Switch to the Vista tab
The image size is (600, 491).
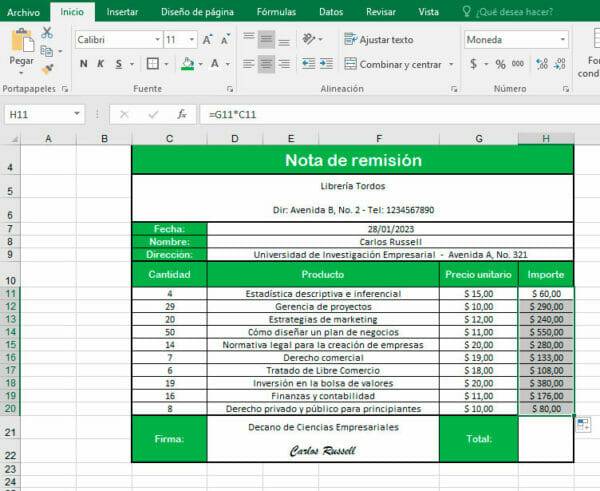coord(428,12)
